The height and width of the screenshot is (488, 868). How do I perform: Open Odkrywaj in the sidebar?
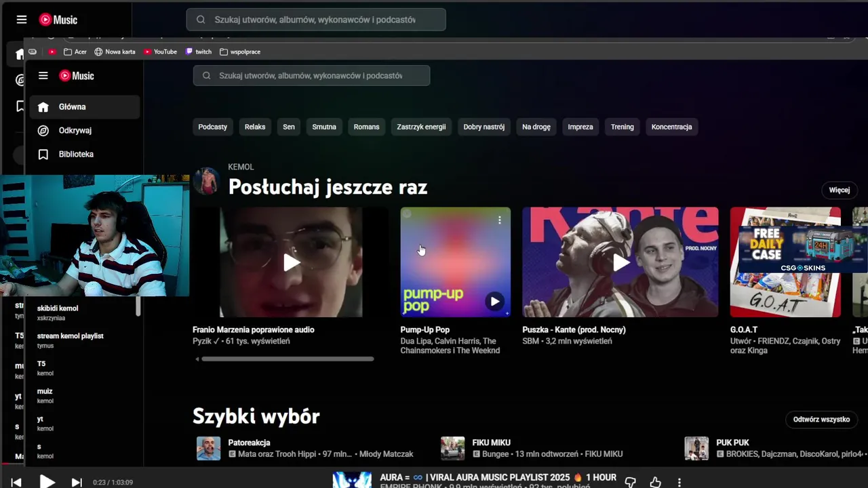(84, 130)
